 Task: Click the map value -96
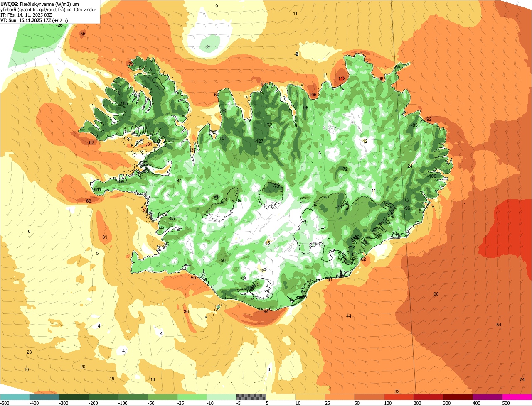point(407,208)
